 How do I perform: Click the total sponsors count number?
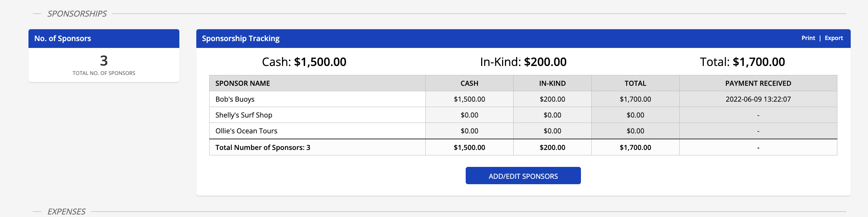pyautogui.click(x=104, y=61)
